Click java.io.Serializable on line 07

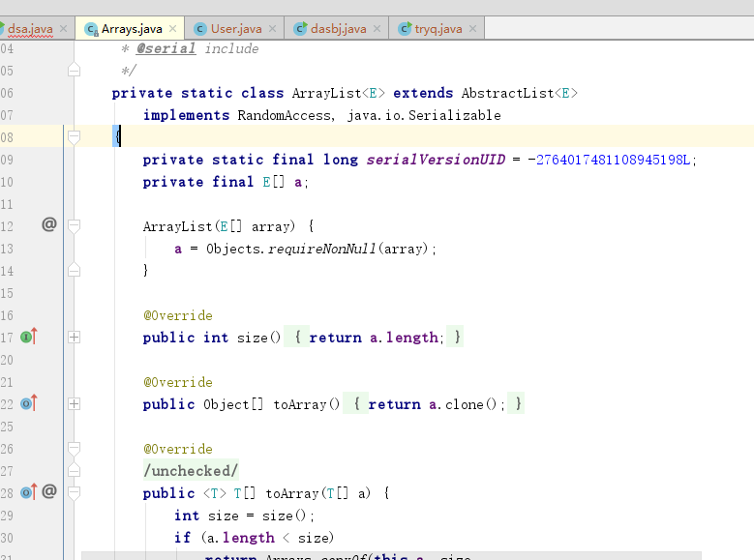pyautogui.click(x=424, y=115)
